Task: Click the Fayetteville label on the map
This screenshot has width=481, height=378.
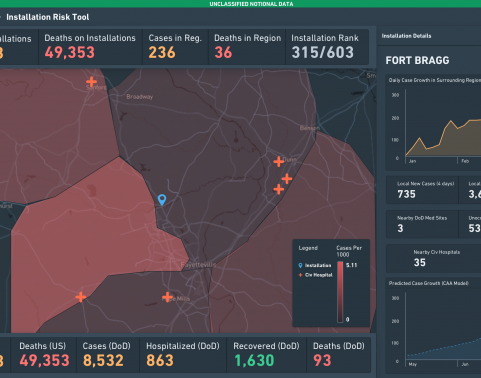Action: (198, 265)
